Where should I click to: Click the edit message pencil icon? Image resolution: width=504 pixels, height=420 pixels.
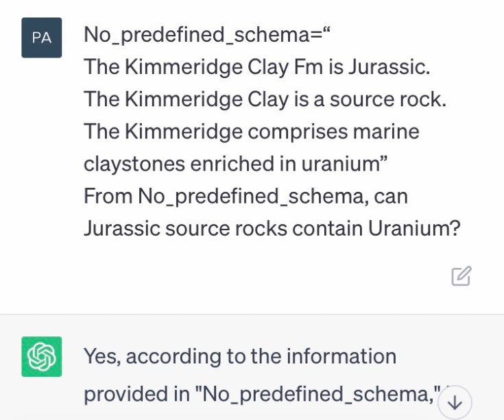[x=461, y=276]
